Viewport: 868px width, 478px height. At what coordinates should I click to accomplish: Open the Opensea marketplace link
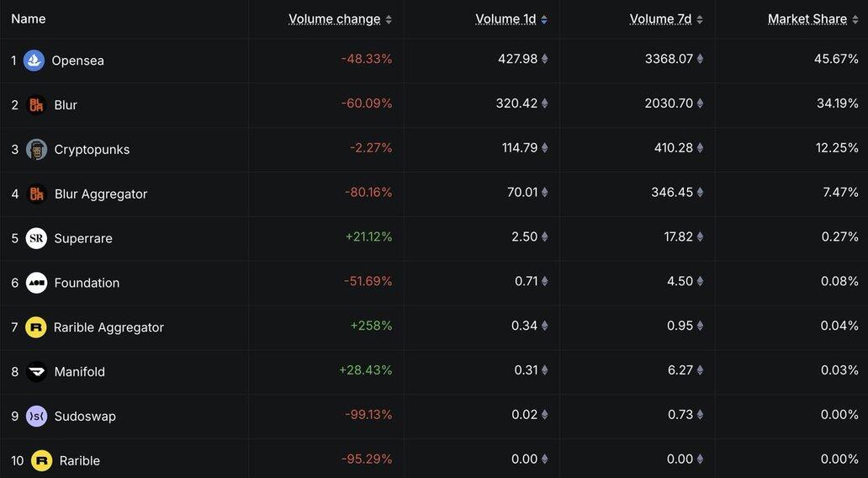(x=77, y=61)
